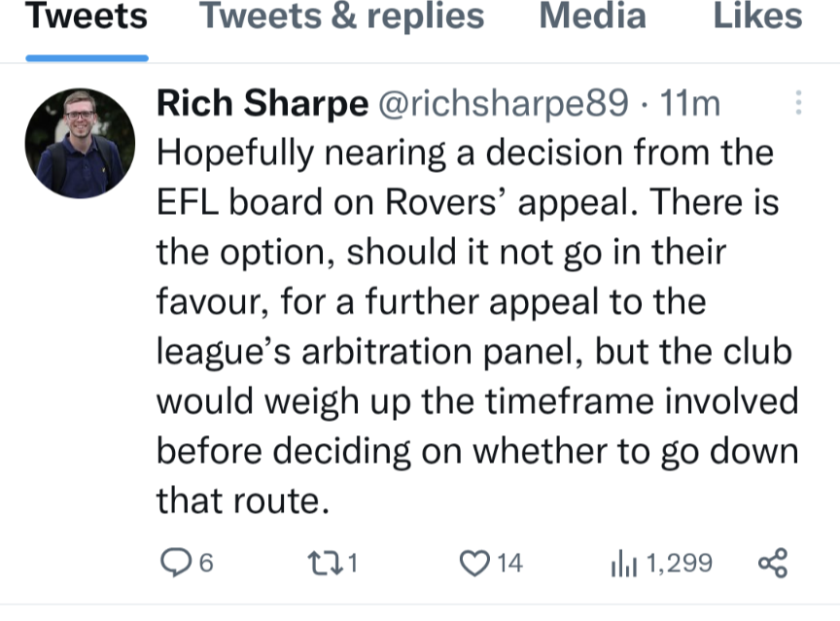Switch to Tweets & replies tab
This screenshot has width=840, height=621.
[342, 16]
